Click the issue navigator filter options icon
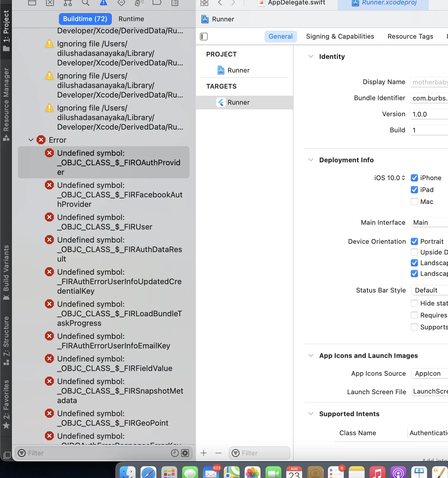This screenshot has width=448, height=478. click(x=22, y=453)
